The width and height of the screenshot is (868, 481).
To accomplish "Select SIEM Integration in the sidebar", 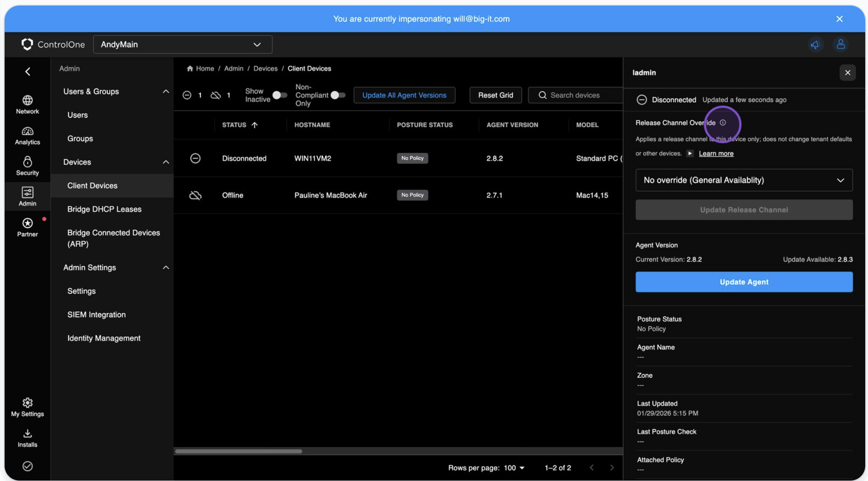I will 96,314.
